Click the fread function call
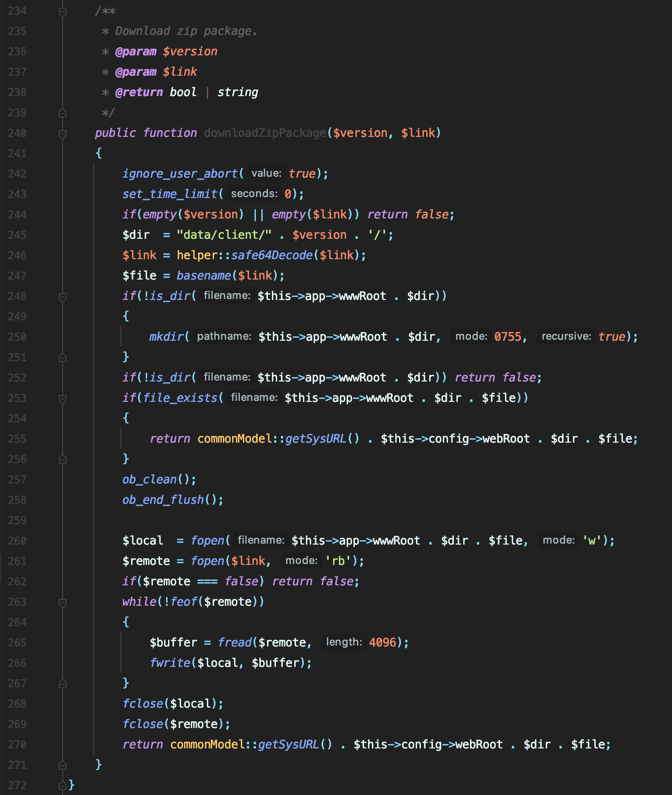 pyautogui.click(x=235, y=643)
